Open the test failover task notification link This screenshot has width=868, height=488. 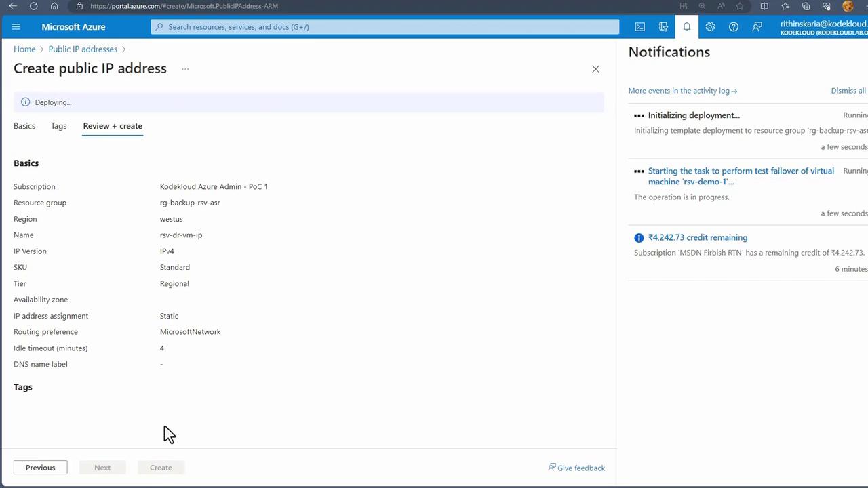pos(741,176)
